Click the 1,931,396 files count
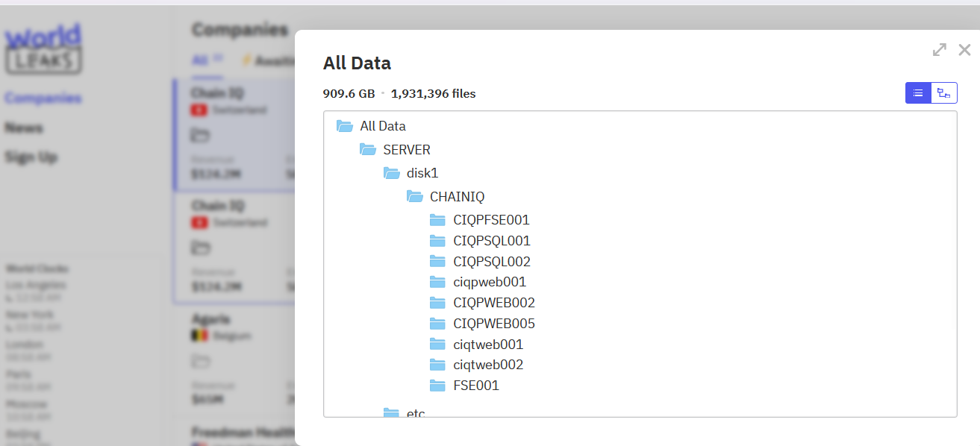The width and height of the screenshot is (980, 446). (433, 93)
